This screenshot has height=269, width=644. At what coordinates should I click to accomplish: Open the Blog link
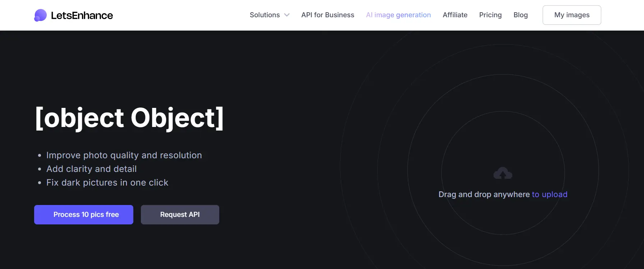pyautogui.click(x=520, y=15)
